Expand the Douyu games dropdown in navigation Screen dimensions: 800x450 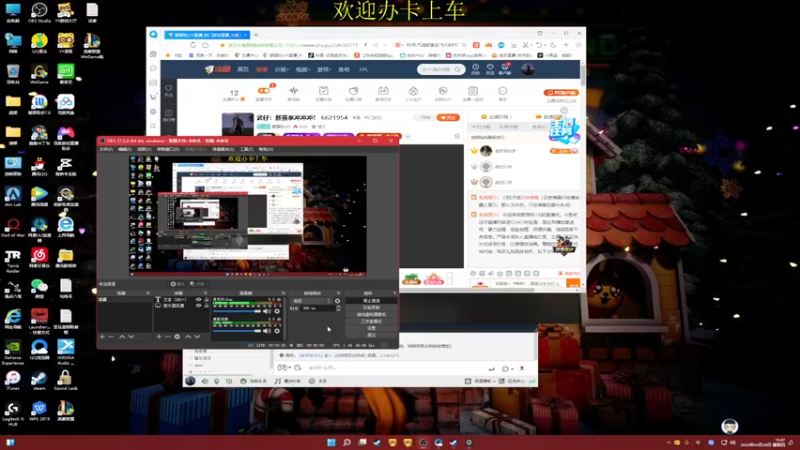click(x=323, y=69)
